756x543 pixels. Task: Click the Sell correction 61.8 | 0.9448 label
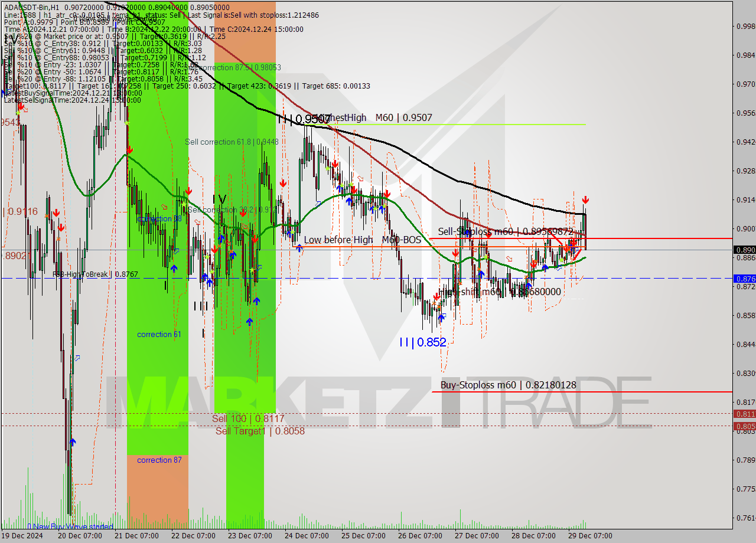[232, 142]
